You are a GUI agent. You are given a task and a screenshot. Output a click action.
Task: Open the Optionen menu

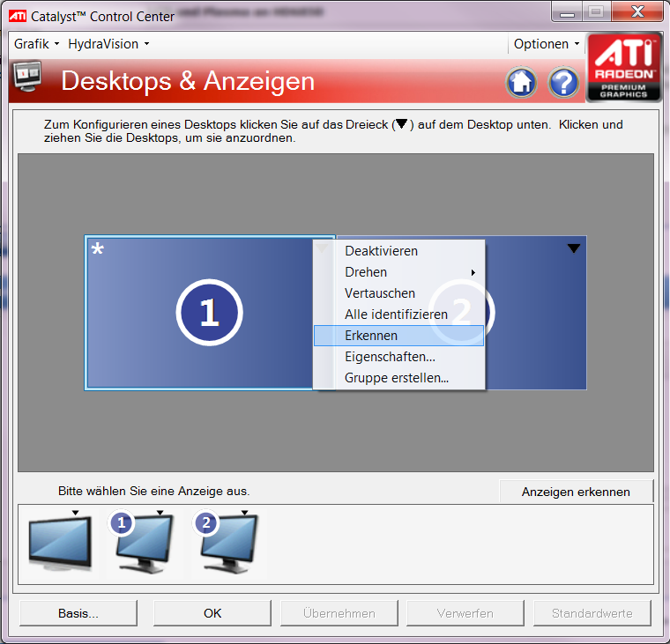547,44
